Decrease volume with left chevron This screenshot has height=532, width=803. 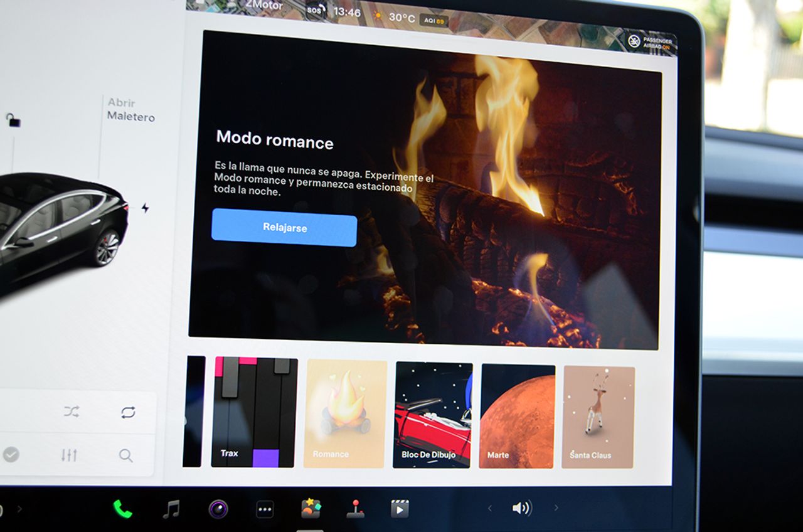coord(490,508)
